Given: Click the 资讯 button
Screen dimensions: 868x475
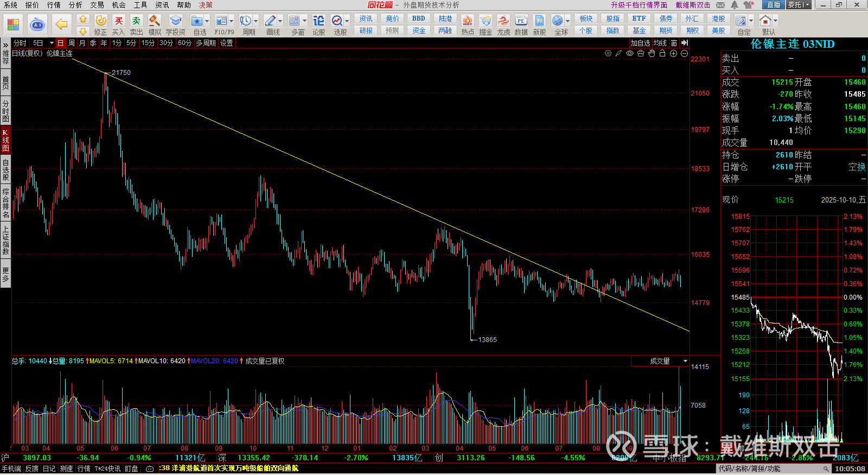Looking at the screenshot, I should tap(366, 18).
